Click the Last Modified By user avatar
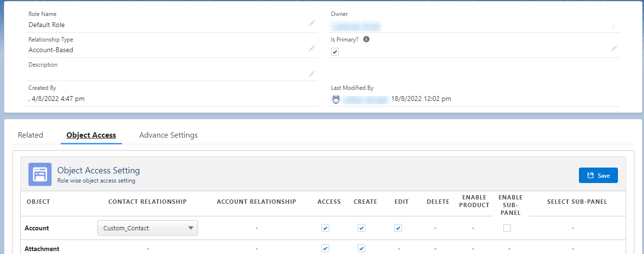Screen dimensions: 644x254 click(336, 99)
